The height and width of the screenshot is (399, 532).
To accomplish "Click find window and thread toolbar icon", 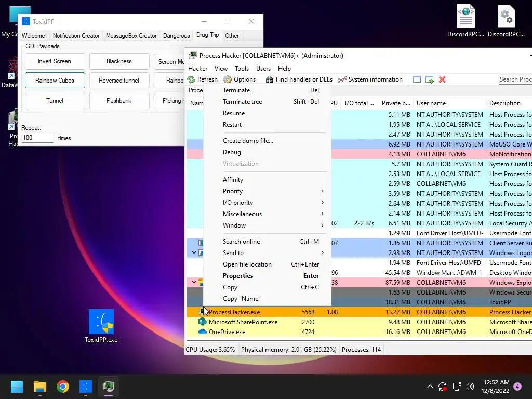I will [x=430, y=79].
